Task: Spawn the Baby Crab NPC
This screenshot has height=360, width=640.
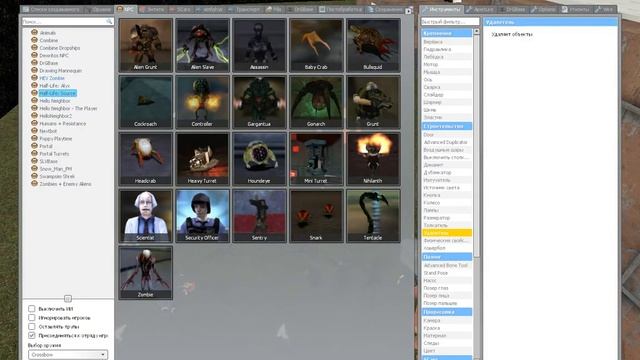Action: pyautogui.click(x=316, y=45)
